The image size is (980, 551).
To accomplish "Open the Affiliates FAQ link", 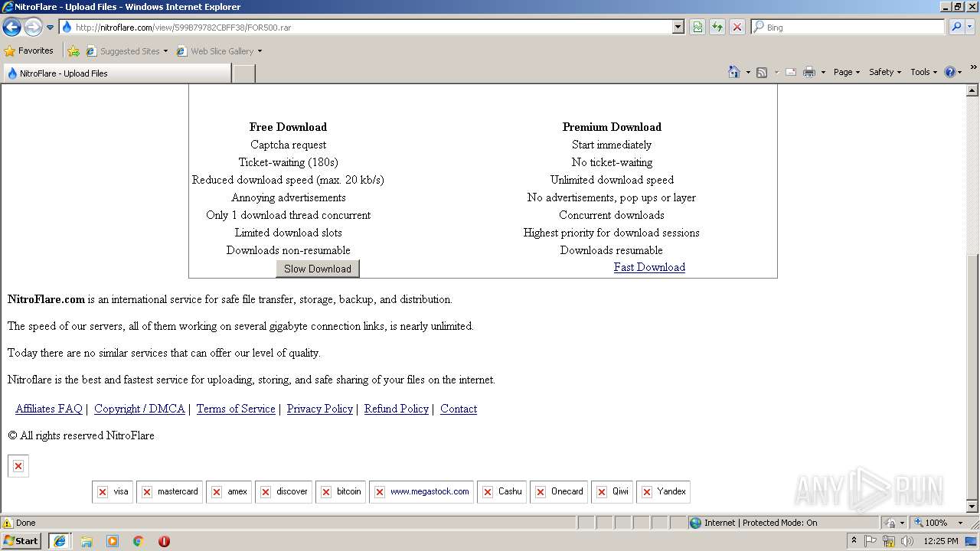I will [49, 409].
